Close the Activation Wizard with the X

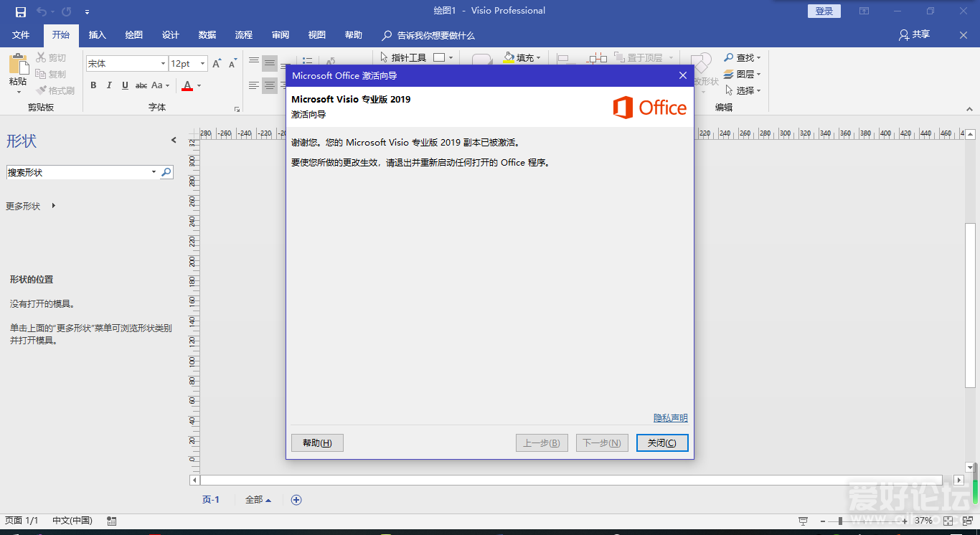[682, 75]
